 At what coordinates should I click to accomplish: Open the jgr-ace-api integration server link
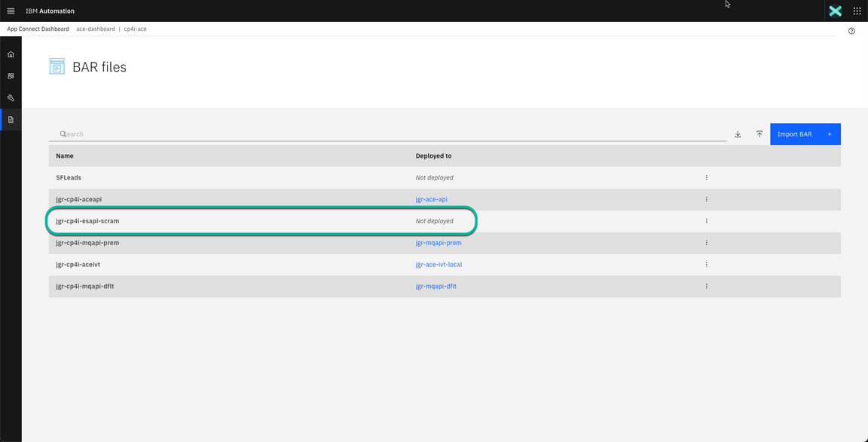click(431, 199)
